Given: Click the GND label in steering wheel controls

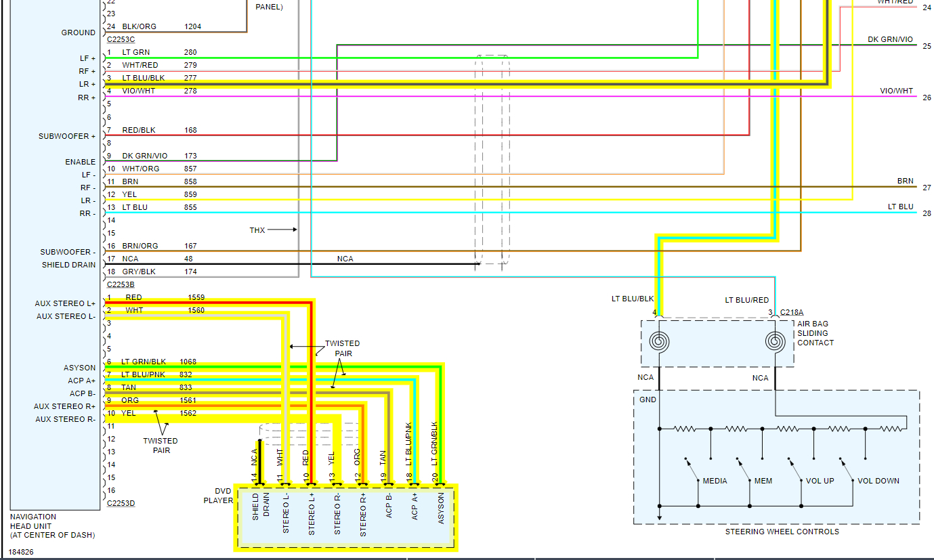Looking at the screenshot, I should pos(648,400).
